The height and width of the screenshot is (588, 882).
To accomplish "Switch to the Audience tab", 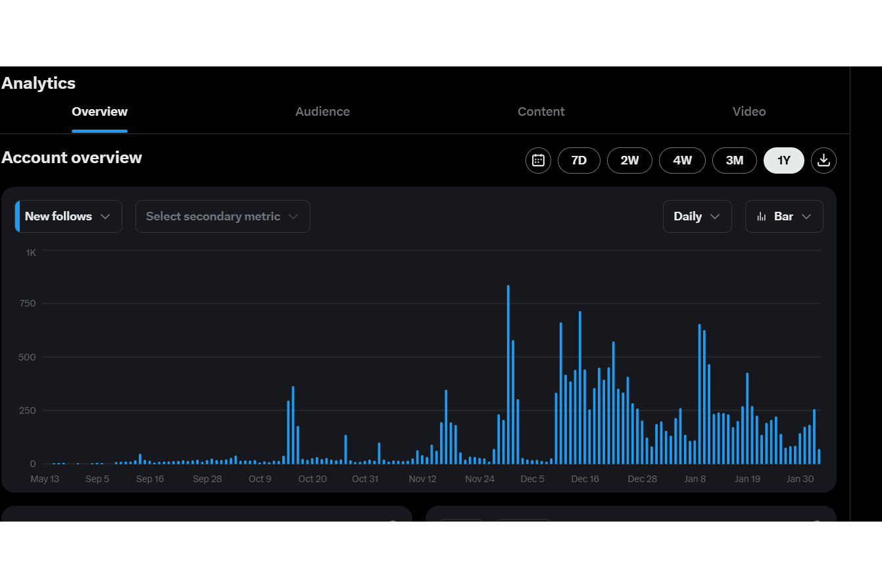I will 322,112.
